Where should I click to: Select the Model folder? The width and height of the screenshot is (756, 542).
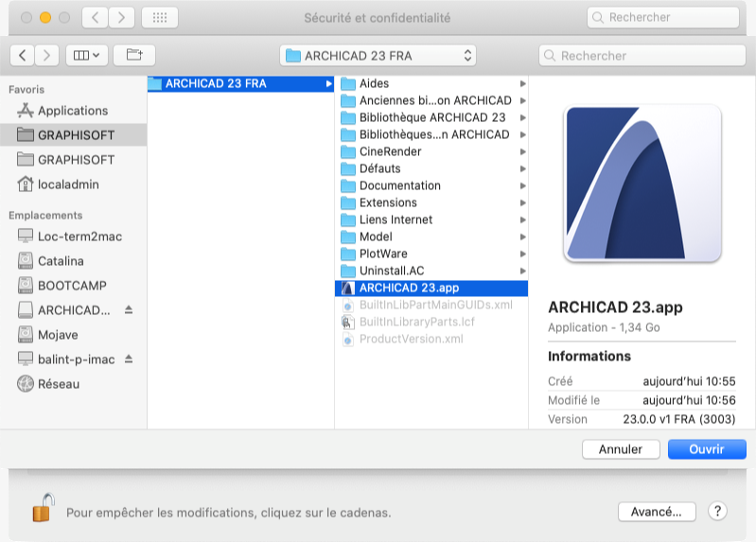431,236
